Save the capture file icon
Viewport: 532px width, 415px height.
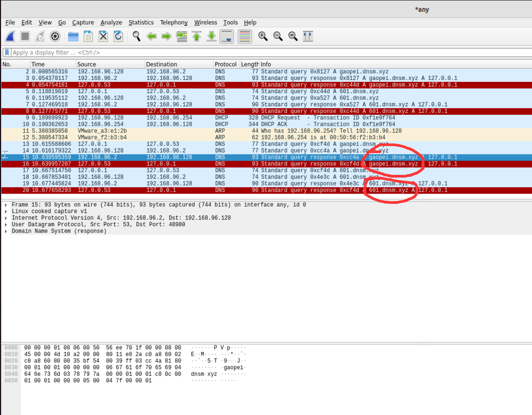88,36
